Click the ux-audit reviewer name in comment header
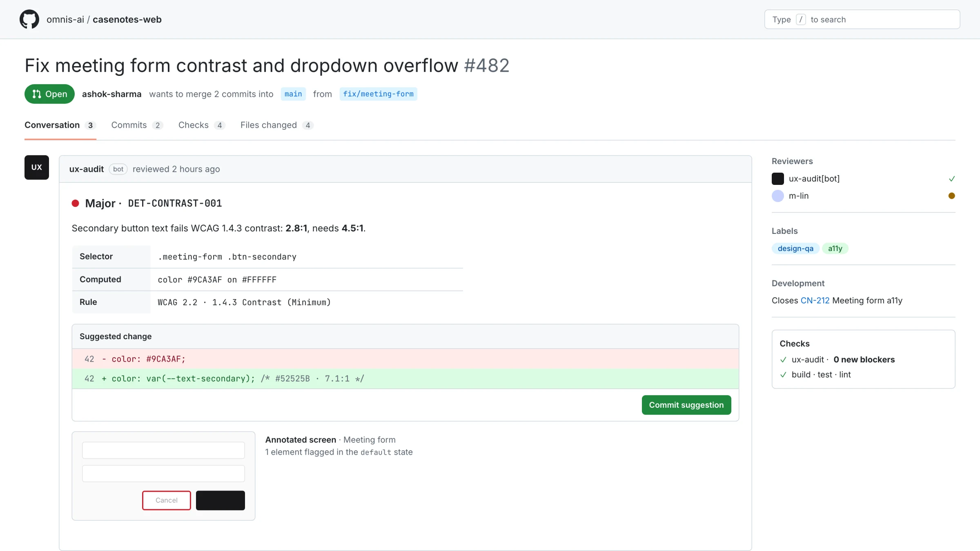 coord(87,169)
